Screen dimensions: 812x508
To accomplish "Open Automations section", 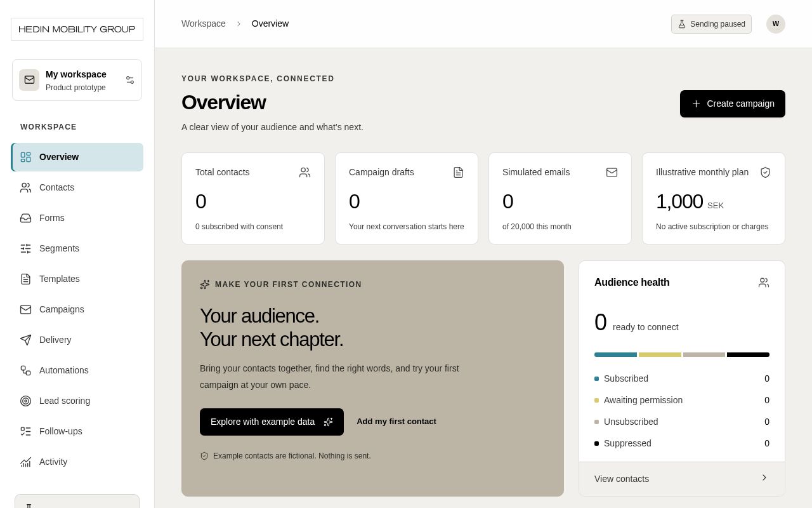I will [x=77, y=370].
